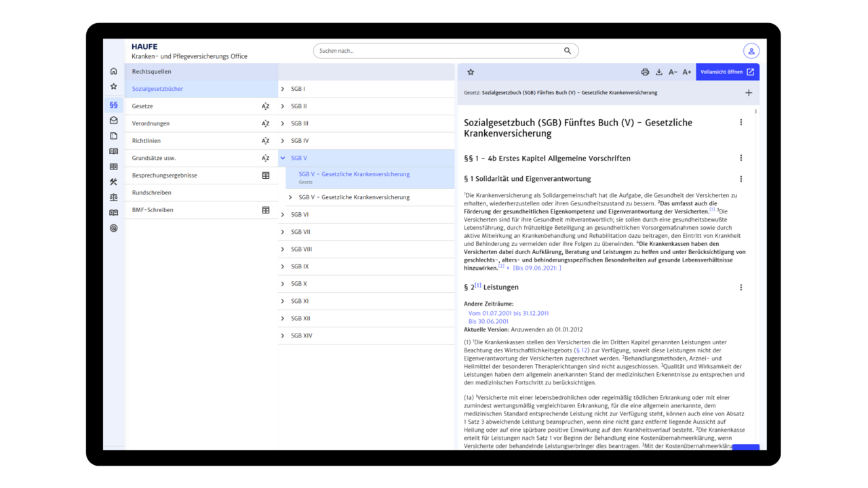The width and height of the screenshot is (868, 488).
Task: Download the document using download icon
Action: pos(658,72)
